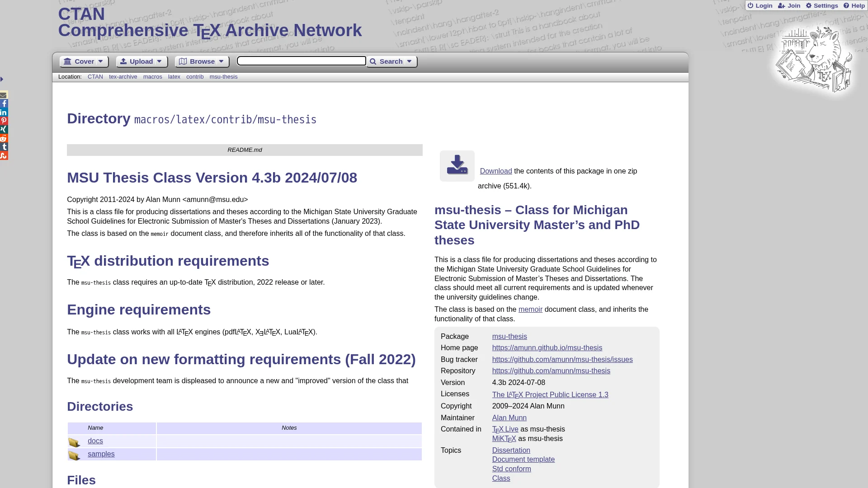Open Help in the top bar
The width and height of the screenshot is (868, 488).
pyautogui.click(x=854, y=5)
